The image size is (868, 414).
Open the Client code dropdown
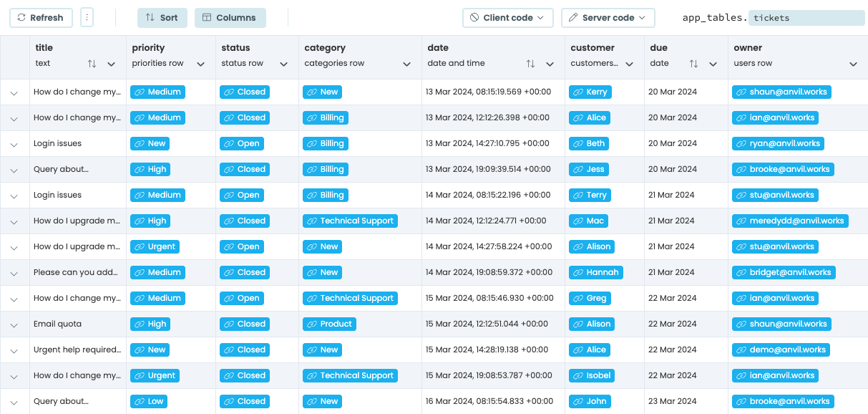tap(541, 17)
